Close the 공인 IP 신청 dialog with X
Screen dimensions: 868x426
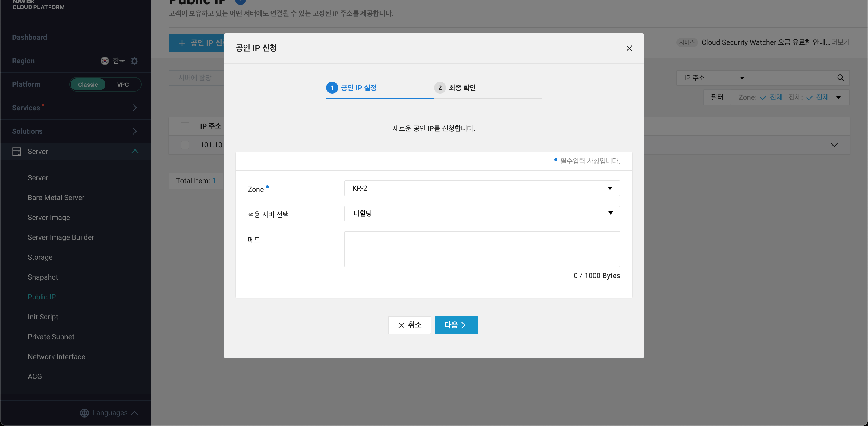(629, 49)
